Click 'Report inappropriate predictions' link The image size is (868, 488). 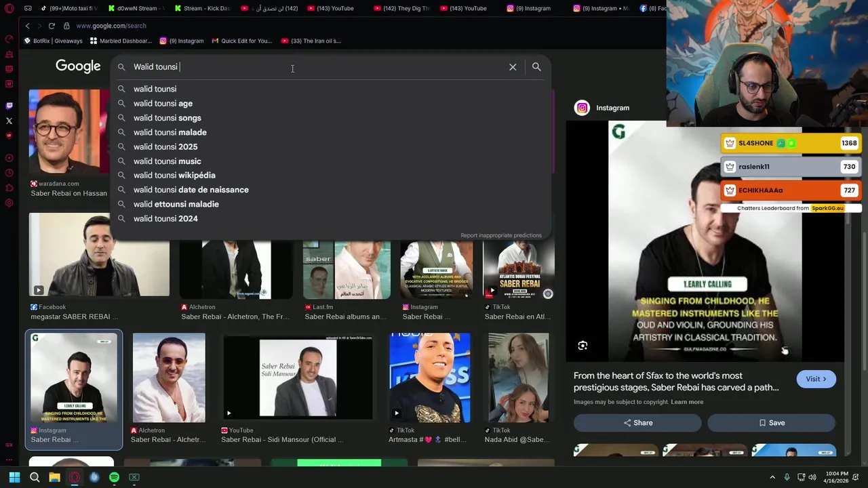tap(501, 235)
